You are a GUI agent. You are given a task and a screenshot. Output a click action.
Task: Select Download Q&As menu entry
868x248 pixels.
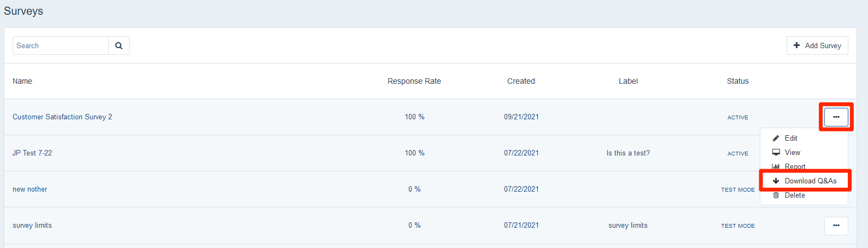pyautogui.click(x=810, y=181)
